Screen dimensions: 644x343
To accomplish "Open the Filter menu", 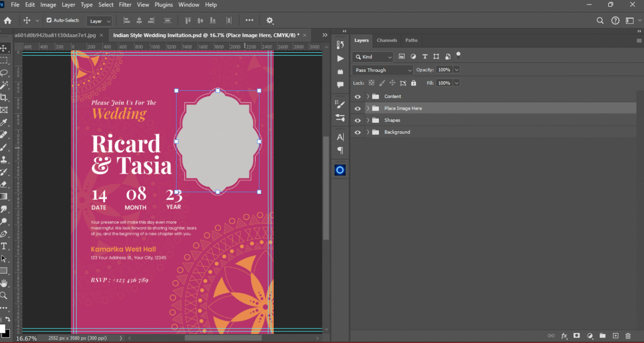I will [x=125, y=5].
